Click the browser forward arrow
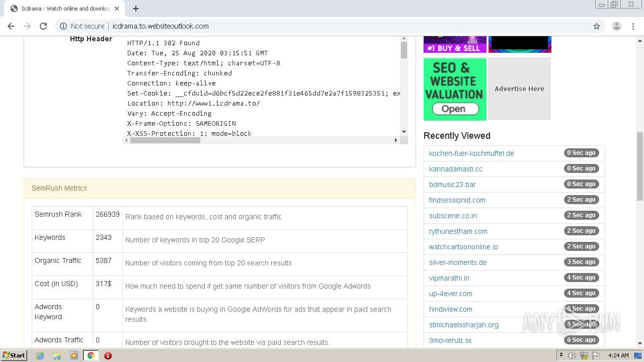644x362 pixels. point(27,26)
